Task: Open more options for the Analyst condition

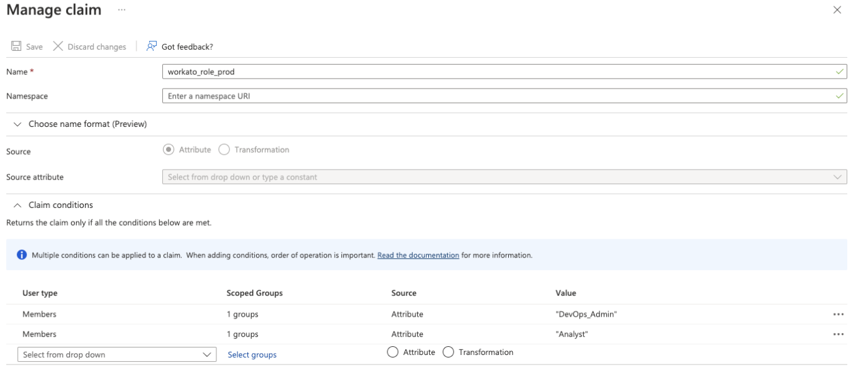Action: point(839,334)
